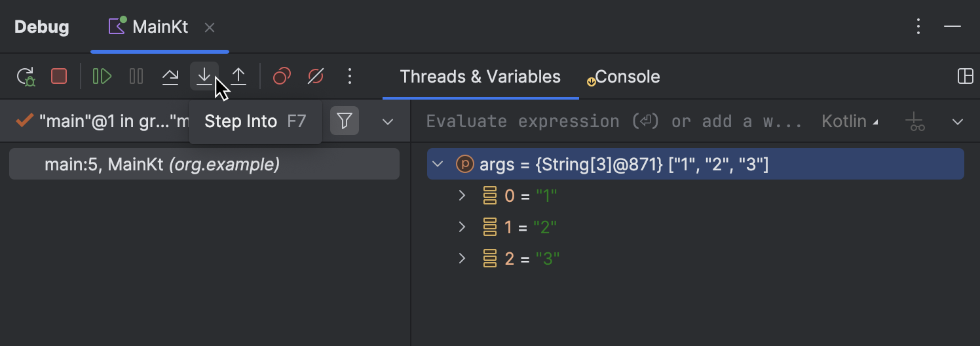Click the debug layout settings icon
Image resolution: width=980 pixels, height=346 pixels.
[x=965, y=77]
